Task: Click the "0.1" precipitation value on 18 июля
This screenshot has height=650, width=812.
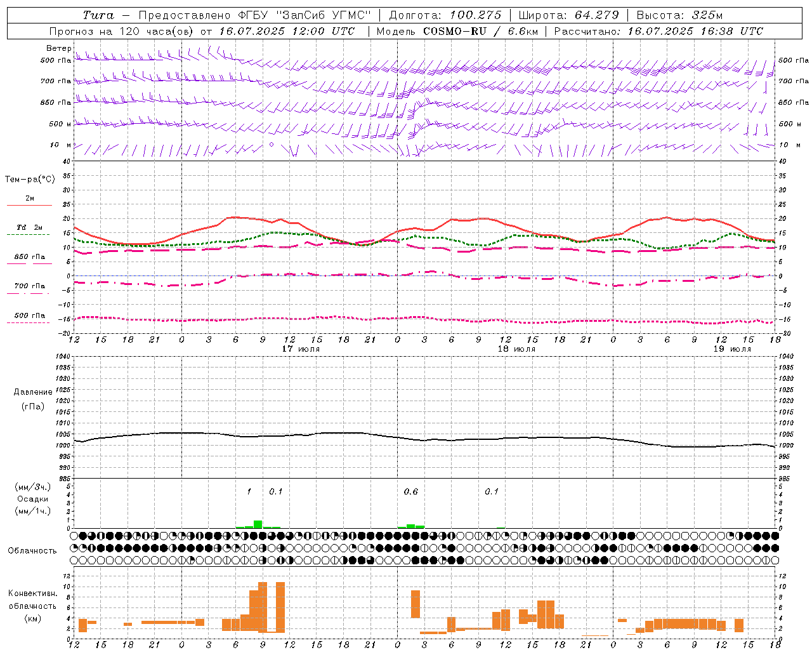Action: point(492,491)
